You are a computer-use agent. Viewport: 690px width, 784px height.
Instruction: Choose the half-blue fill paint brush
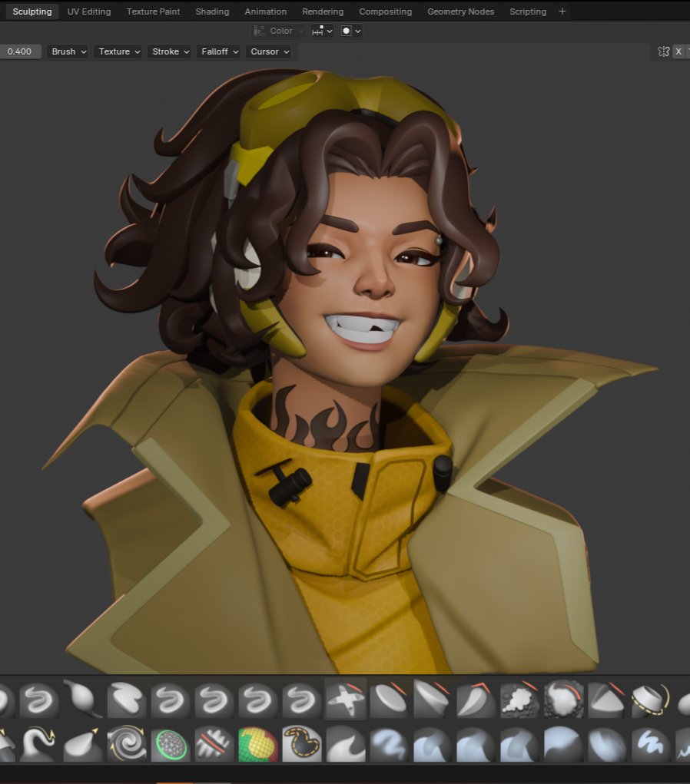tap(563, 743)
